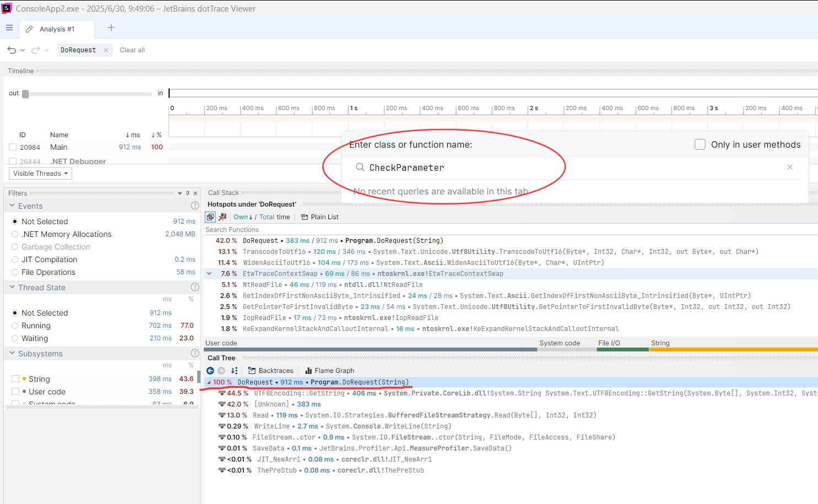Open Backtraces view

click(x=270, y=371)
